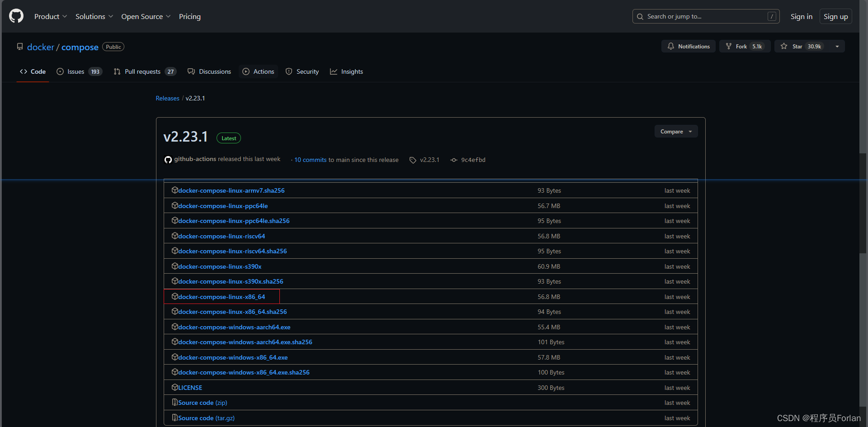Download docker-compose-linux-ppc64le.sha256
The height and width of the screenshot is (427, 868).
(234, 221)
